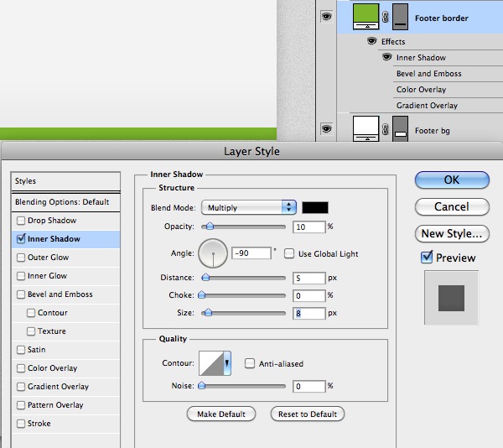The image size is (503, 448).
Task: Open Blending Options: Default
Action: click(65, 202)
